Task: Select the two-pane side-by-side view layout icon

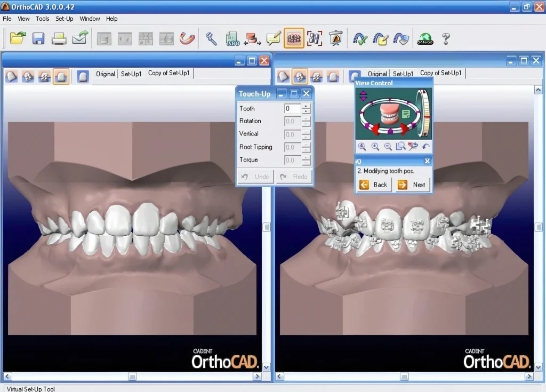Action: (x=125, y=38)
